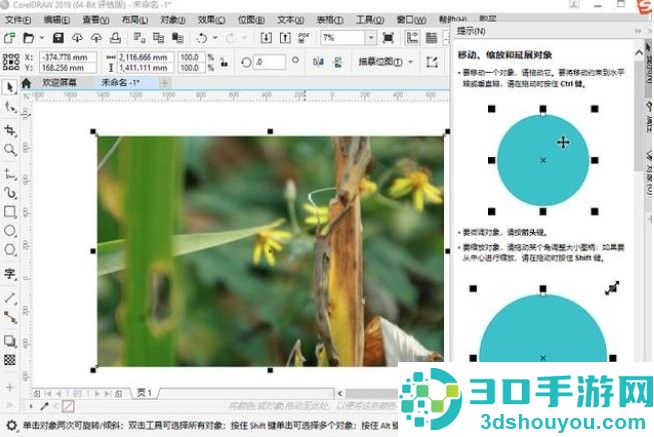Open the zoom level dropdown
This screenshot has width=654, height=437.
[371, 38]
